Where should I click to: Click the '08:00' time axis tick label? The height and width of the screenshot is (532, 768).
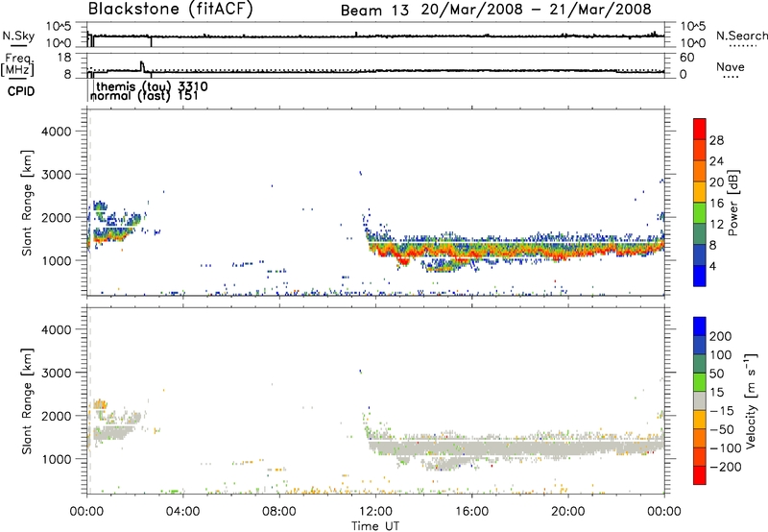pos(278,512)
